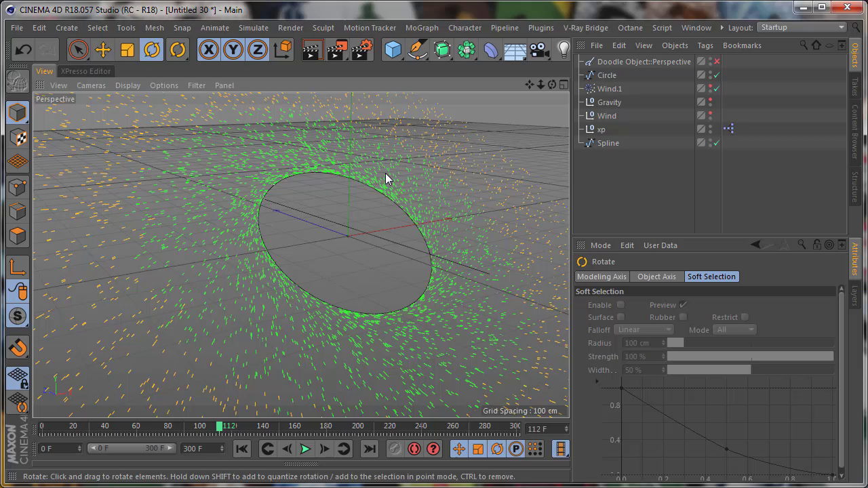
Task: Toggle Z axis lock
Action: pos(257,49)
